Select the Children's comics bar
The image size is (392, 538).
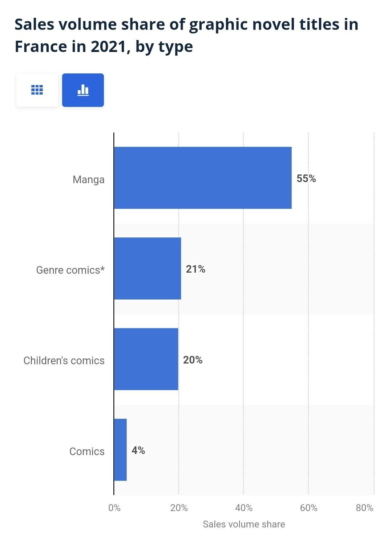[146, 359]
